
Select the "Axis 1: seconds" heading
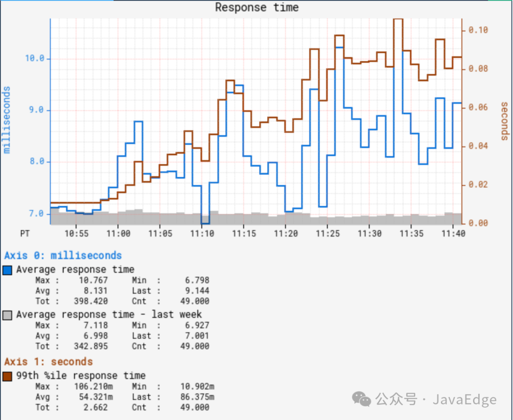[48, 362]
